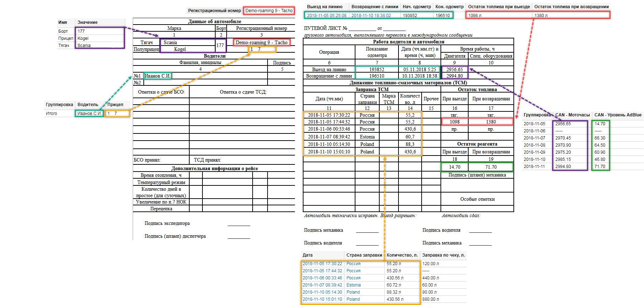Click the 'Остаток топлива при выезде' column header

pos(499,7)
